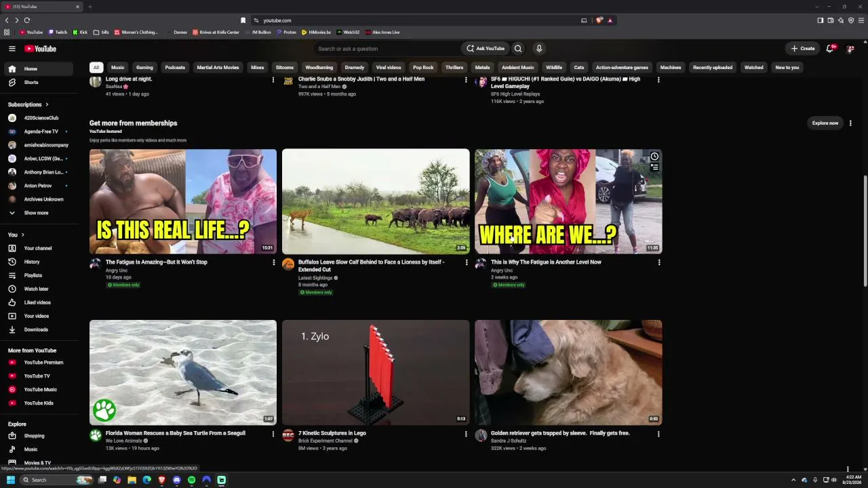Open options for Buffalos Leave Slow Calf video
This screenshot has width=868, height=488.
466,262
